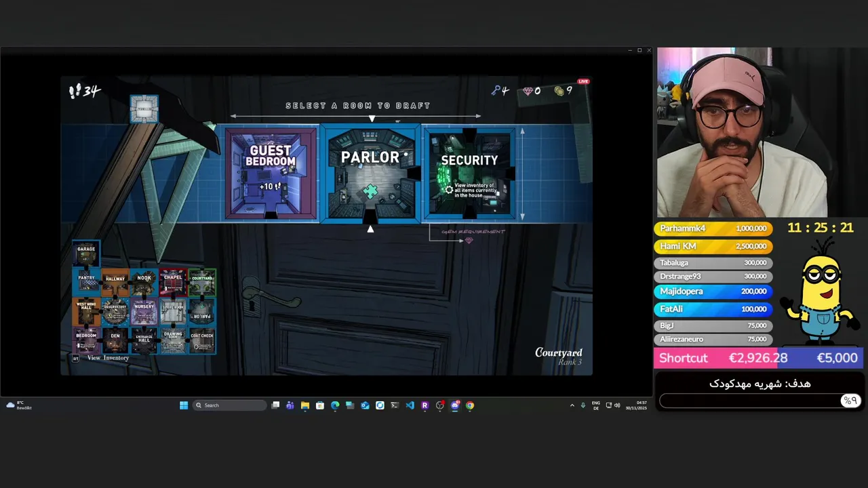
Task: Click the network icon in system tray
Action: [x=609, y=405]
